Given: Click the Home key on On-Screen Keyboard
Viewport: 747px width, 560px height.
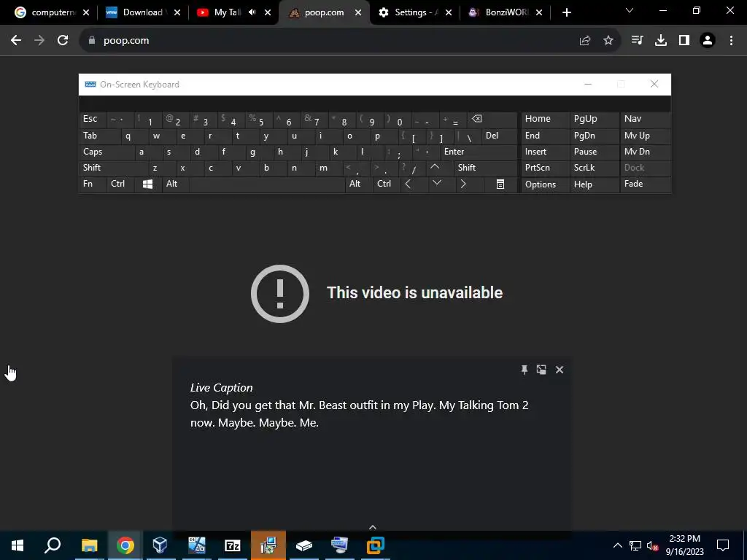Looking at the screenshot, I should click(x=545, y=120).
